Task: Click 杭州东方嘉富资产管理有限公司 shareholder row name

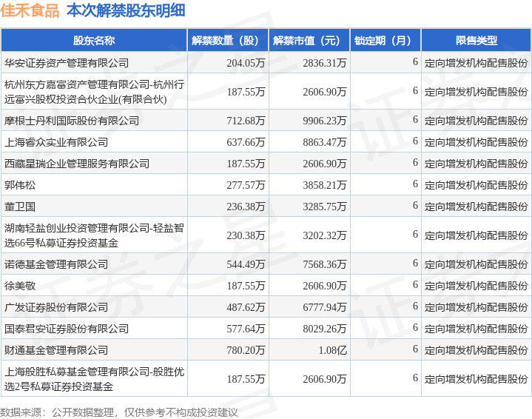Action: pyautogui.click(x=94, y=92)
